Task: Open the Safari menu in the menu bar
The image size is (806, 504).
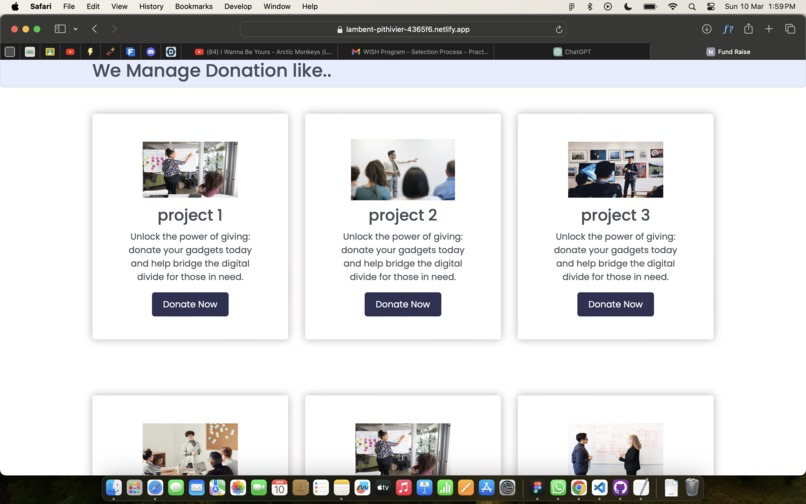Action: (x=40, y=6)
